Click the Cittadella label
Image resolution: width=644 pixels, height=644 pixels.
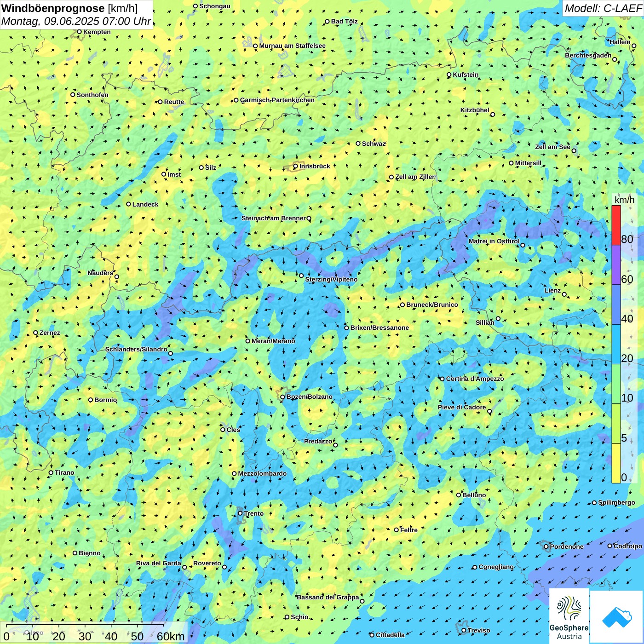pyautogui.click(x=390, y=635)
